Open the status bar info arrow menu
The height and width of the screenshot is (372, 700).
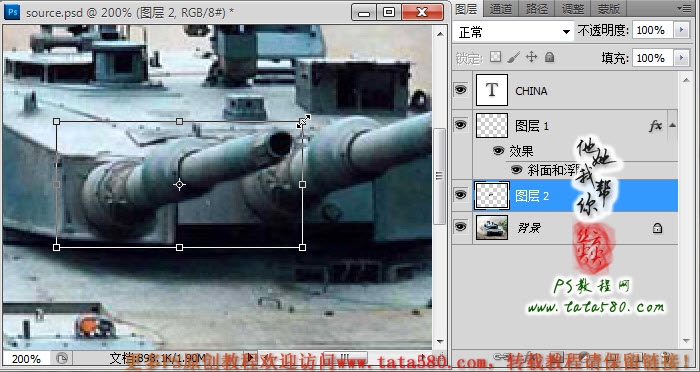250,358
